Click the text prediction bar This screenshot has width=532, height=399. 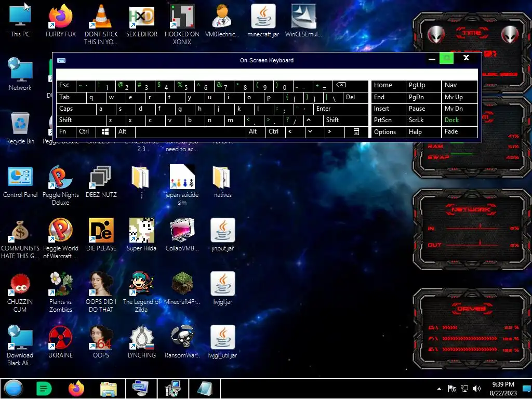267,74
